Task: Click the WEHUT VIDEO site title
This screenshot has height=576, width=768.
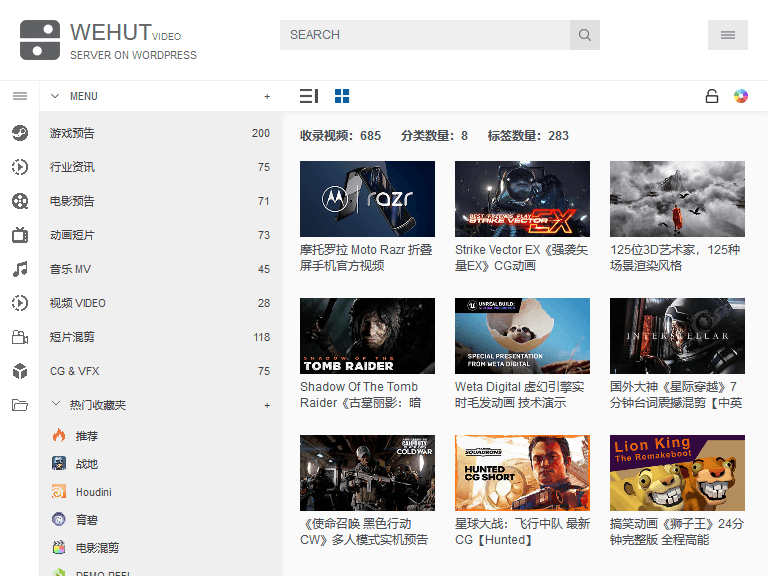Action: pyautogui.click(x=126, y=33)
